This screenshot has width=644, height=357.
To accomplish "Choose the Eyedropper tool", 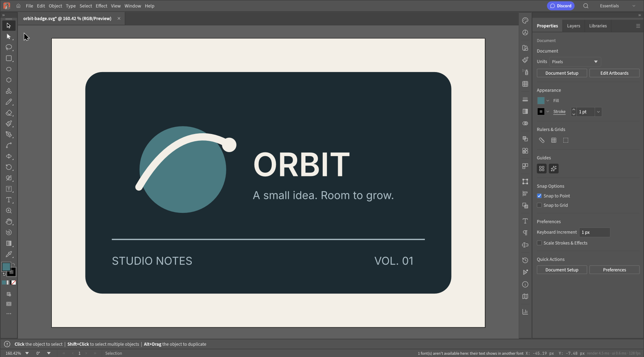I will 9,254.
